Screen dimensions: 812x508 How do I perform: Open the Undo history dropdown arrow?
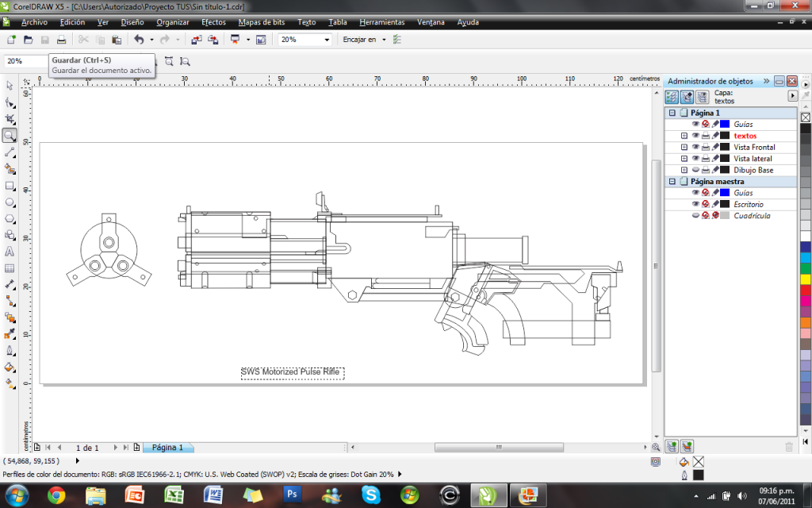point(151,40)
